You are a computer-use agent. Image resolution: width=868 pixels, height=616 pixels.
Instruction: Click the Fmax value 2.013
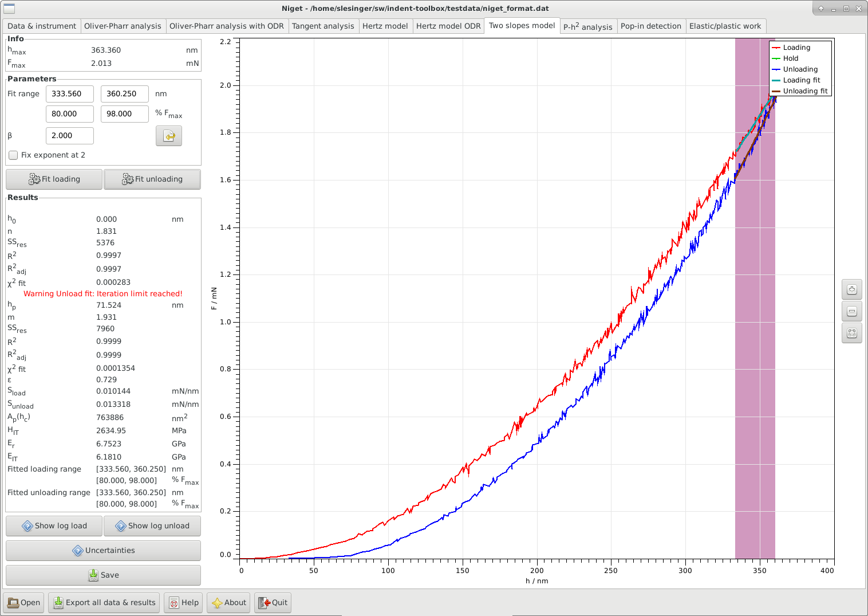coord(101,64)
